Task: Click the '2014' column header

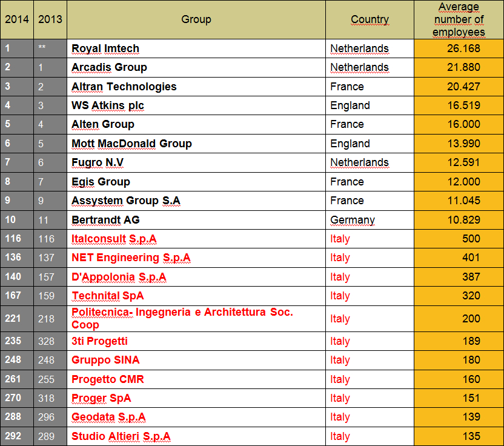Action: pos(17,19)
